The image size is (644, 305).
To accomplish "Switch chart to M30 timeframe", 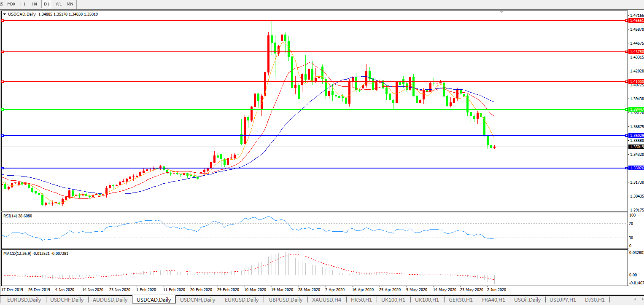I will click(x=11, y=4).
